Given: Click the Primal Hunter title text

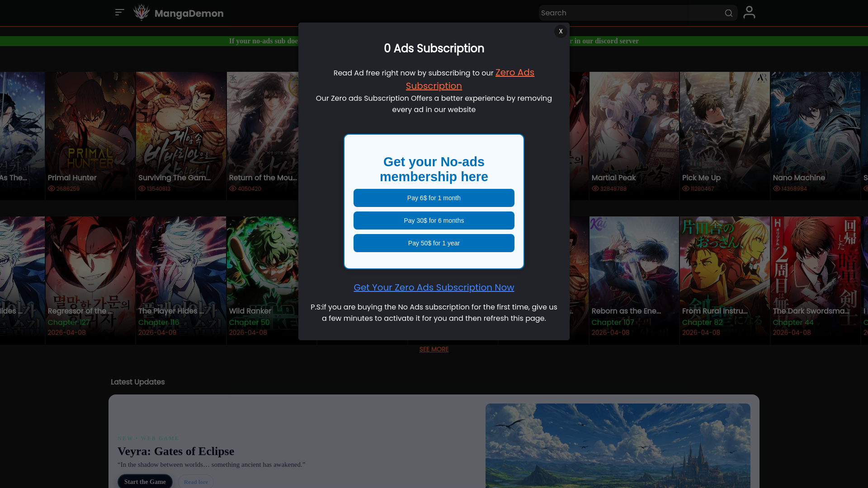Looking at the screenshot, I should (x=72, y=178).
